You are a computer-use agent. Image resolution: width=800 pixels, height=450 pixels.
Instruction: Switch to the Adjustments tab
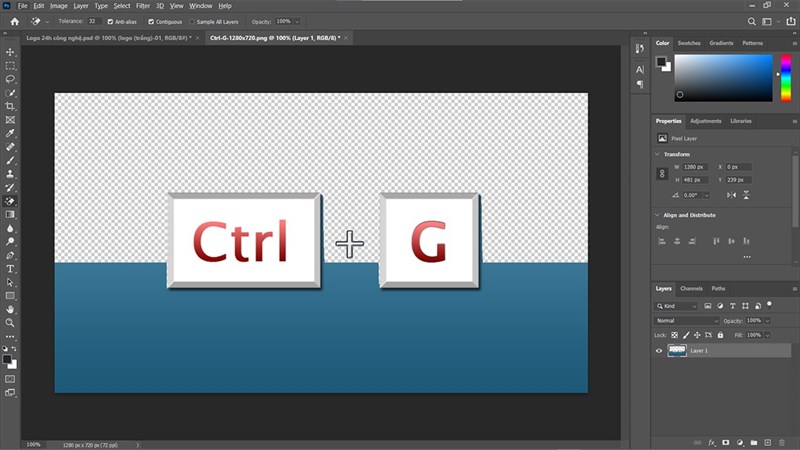click(706, 121)
